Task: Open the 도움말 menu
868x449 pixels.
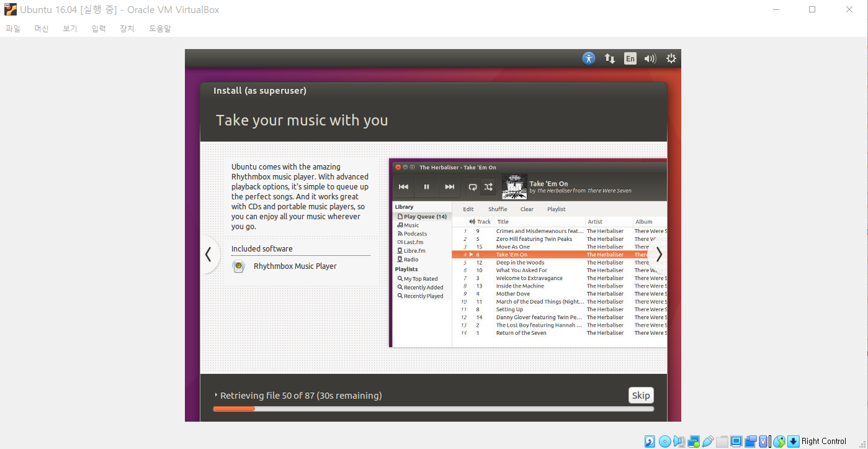Action: (x=160, y=29)
